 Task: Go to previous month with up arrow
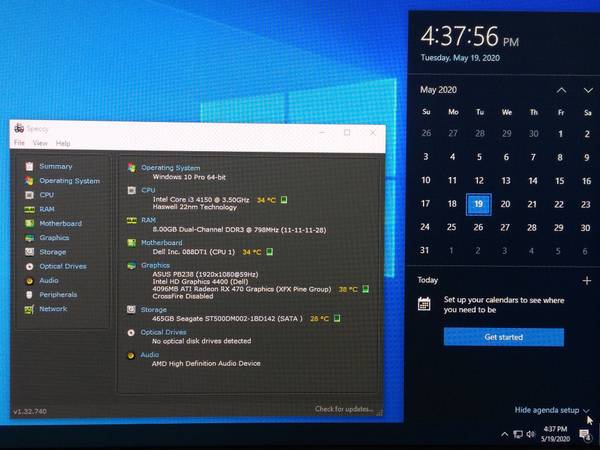[558, 90]
